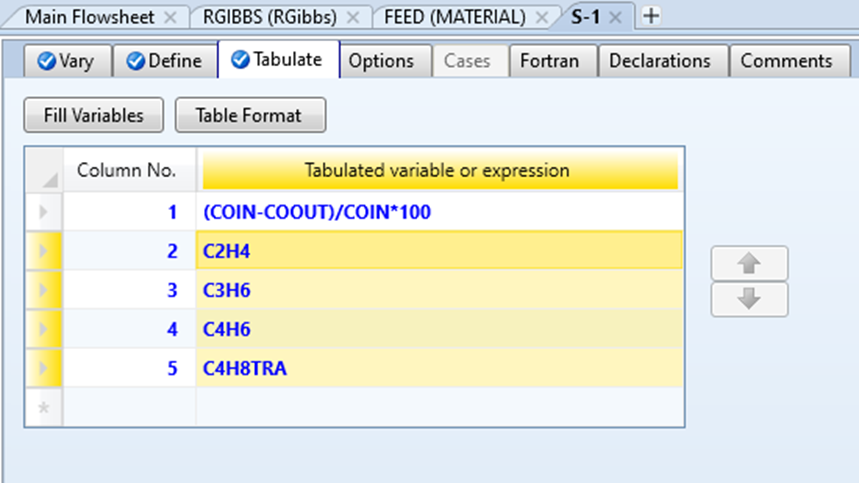Click row selector arrow for row 1
This screenshot has width=859, height=483.
pos(44,212)
